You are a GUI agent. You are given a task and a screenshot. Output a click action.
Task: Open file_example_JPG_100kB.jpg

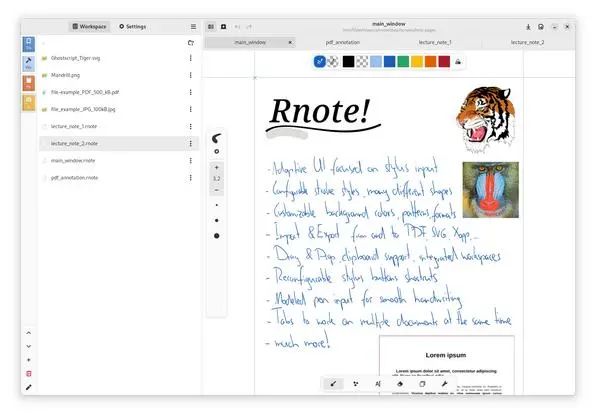[x=119, y=109]
